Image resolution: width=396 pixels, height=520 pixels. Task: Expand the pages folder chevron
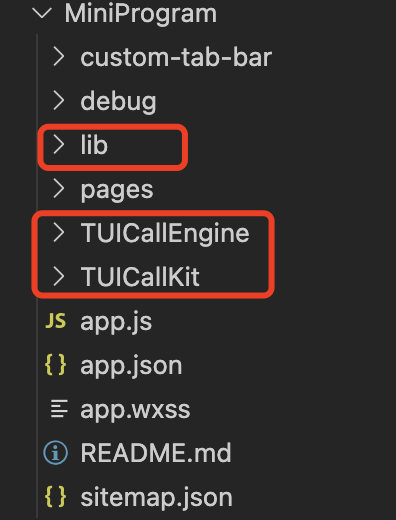(x=59, y=189)
